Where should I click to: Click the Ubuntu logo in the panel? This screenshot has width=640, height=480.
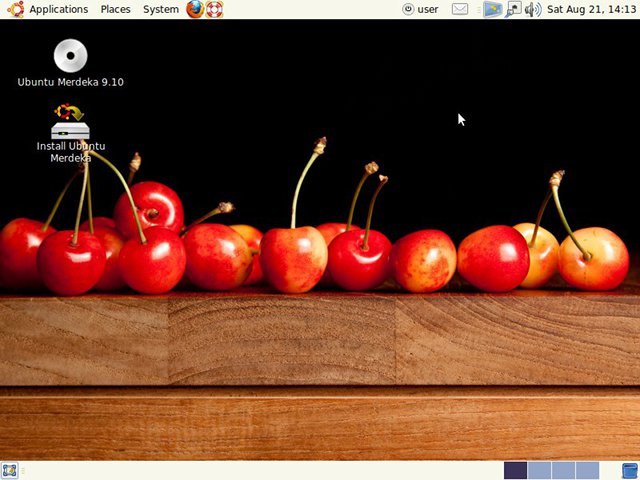tap(16, 9)
